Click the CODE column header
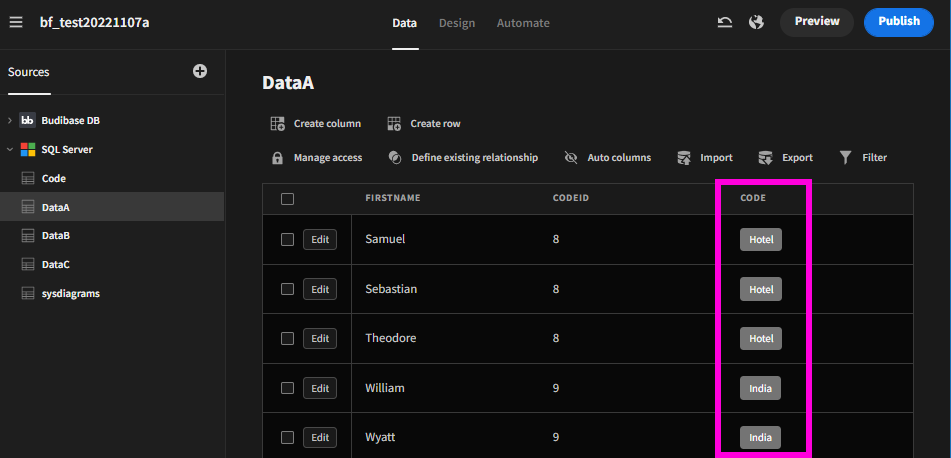 753,198
